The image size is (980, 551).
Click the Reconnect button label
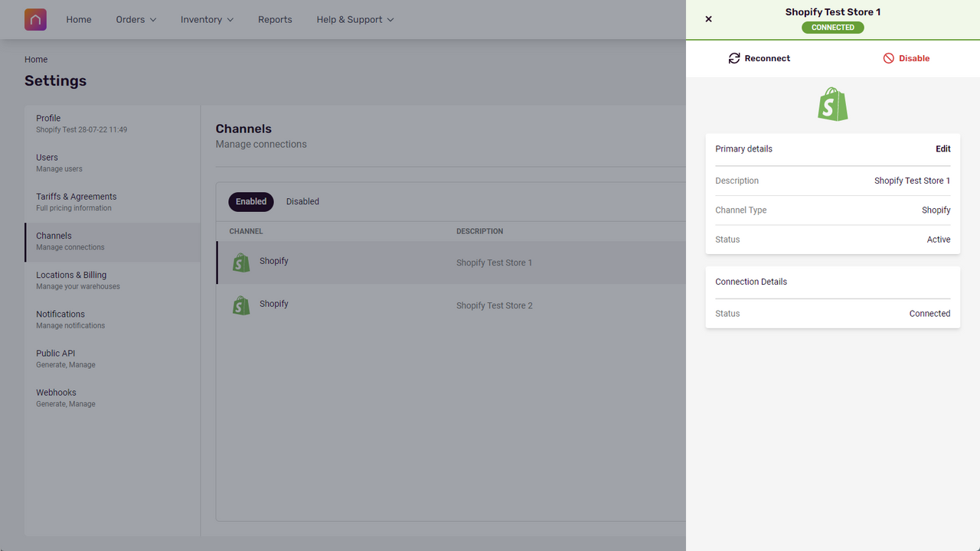point(767,58)
